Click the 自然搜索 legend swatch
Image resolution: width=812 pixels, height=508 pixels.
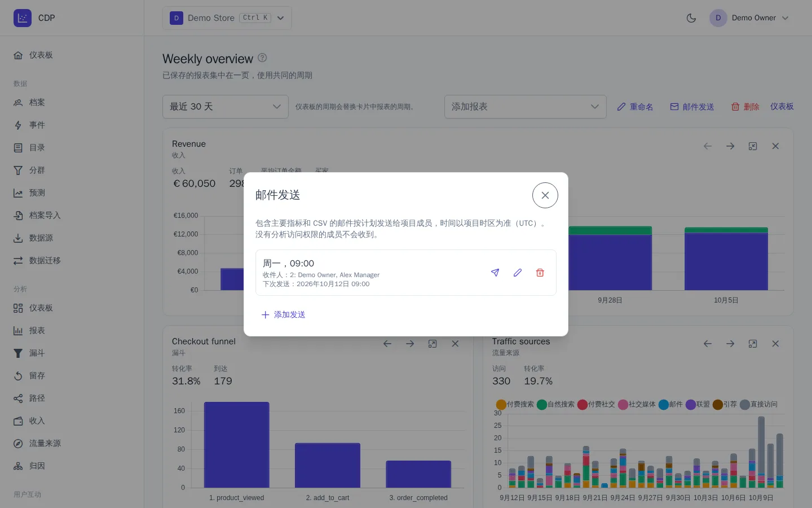click(542, 404)
